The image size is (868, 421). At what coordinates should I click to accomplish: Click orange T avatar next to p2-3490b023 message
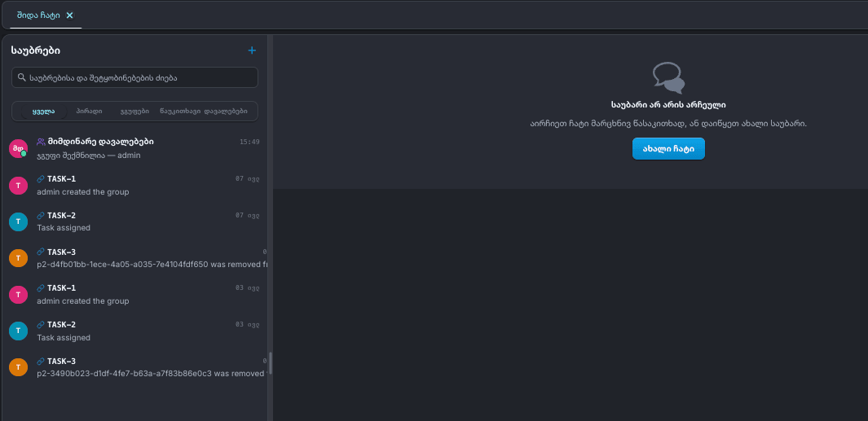pyautogui.click(x=18, y=366)
